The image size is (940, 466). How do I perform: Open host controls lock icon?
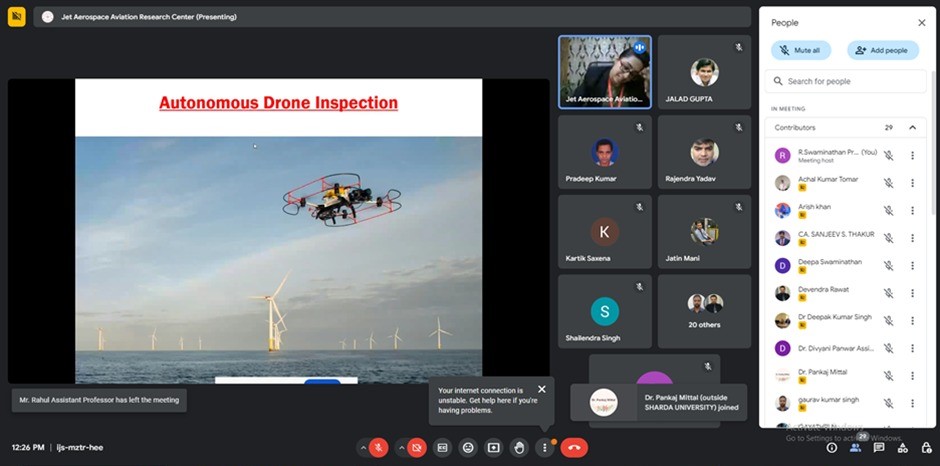coord(923,448)
